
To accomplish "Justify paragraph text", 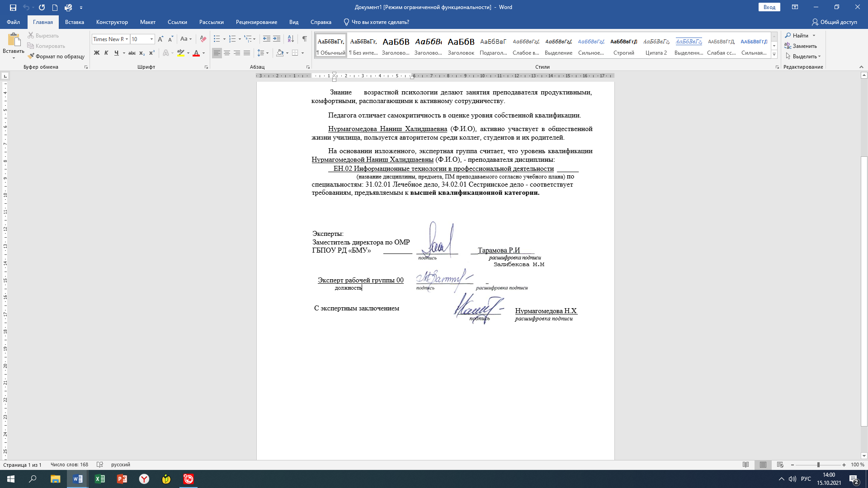I will coord(247,53).
